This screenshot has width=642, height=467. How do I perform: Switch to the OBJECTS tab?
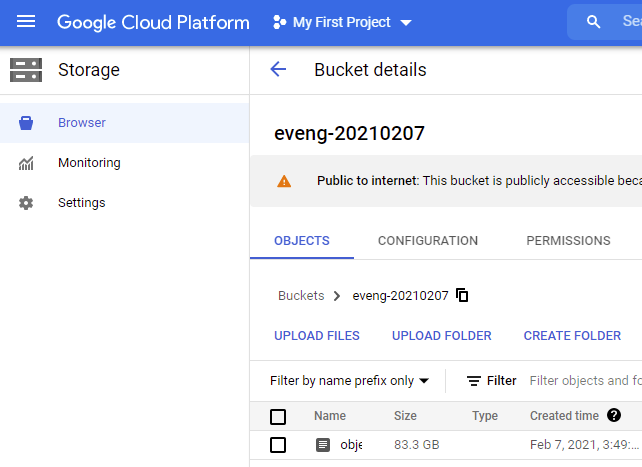click(x=302, y=241)
